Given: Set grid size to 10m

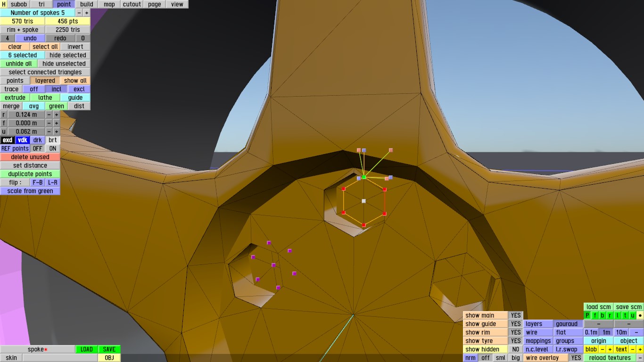Looking at the screenshot, I should [x=621, y=332].
